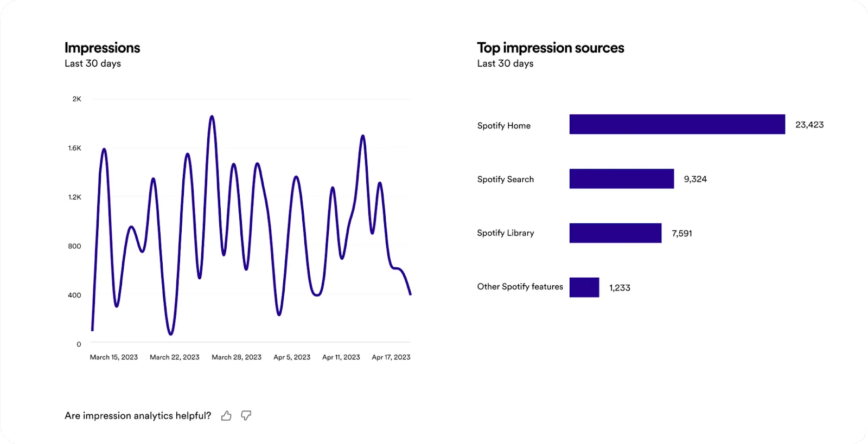Click the Apr 17, 2023 axis label

[391, 357]
